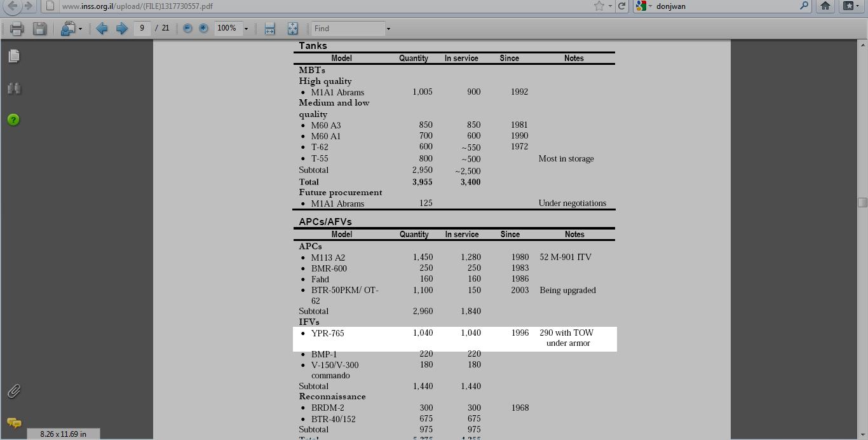Screen dimensions: 868x440
Task: Click the BRDM-2 model name
Action: (x=328, y=408)
